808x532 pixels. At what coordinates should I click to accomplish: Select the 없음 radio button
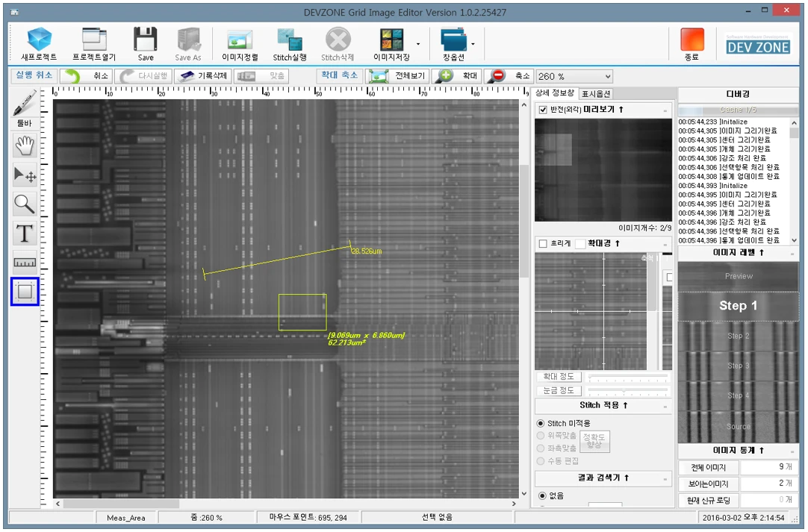pos(542,496)
